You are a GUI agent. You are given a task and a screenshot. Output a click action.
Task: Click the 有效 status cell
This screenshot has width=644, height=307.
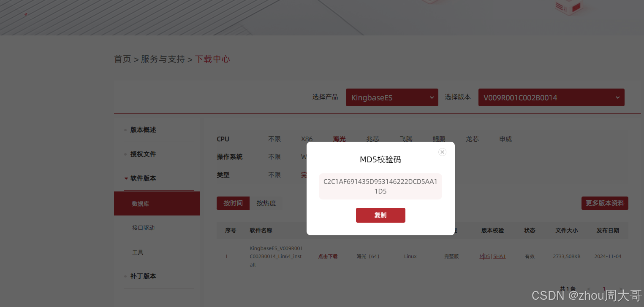click(530, 256)
